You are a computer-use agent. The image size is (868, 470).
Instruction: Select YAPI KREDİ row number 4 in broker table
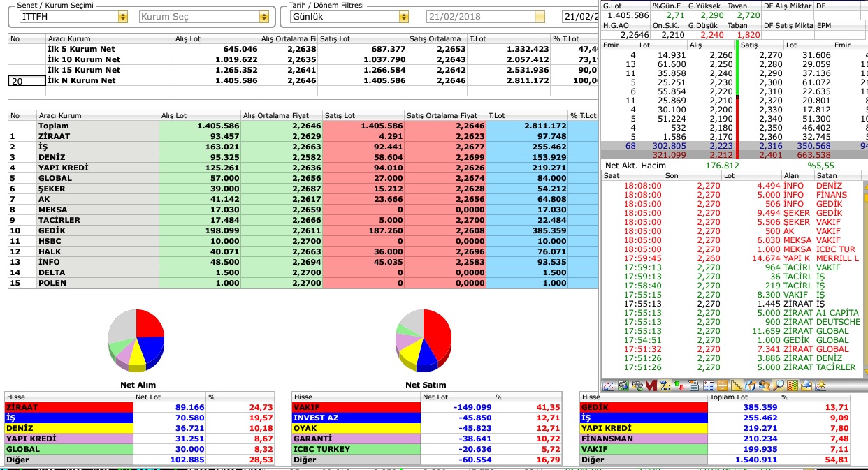pyautogui.click(x=303, y=168)
